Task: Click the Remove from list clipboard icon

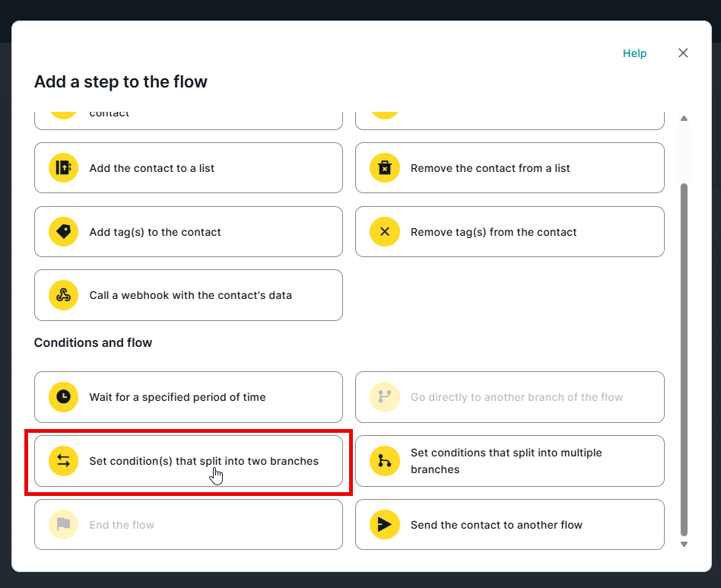Action: pos(385,168)
